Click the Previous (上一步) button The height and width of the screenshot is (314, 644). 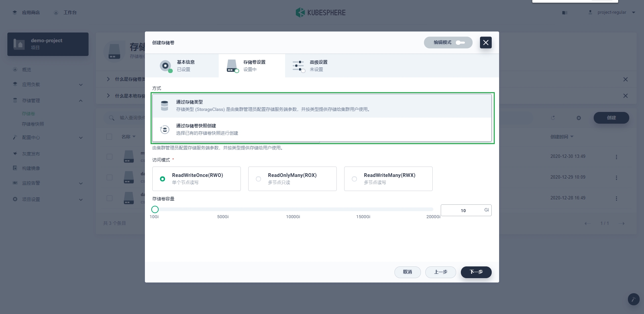tap(441, 272)
